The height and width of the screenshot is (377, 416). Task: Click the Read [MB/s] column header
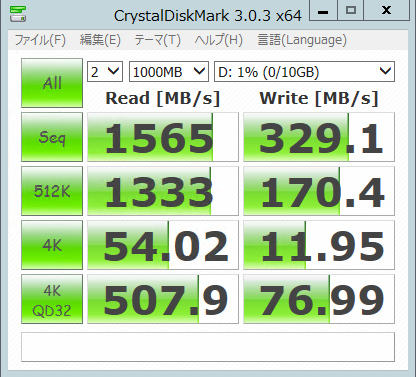[163, 98]
